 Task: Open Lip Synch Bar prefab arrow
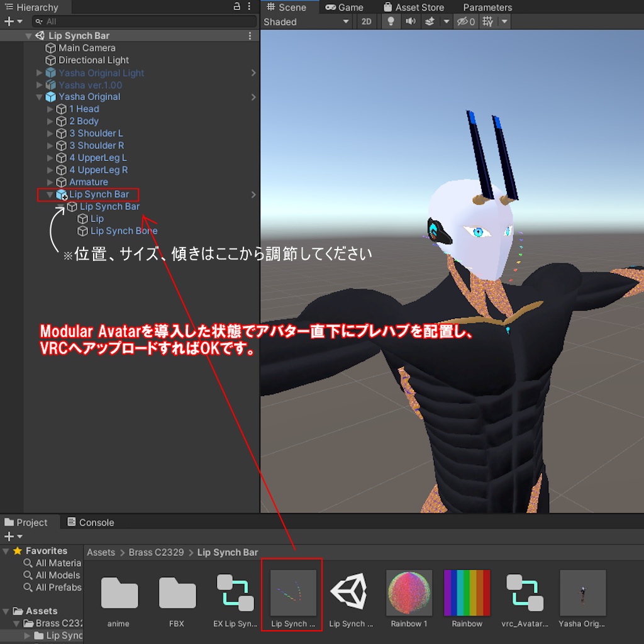click(253, 195)
